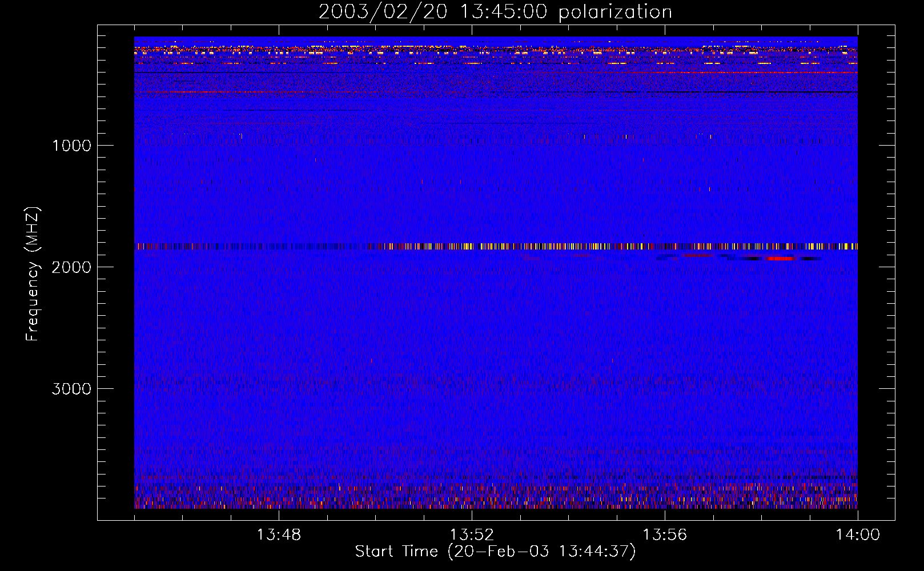Click the 13:52 time axis label
The image size is (924, 571).
pos(472,535)
